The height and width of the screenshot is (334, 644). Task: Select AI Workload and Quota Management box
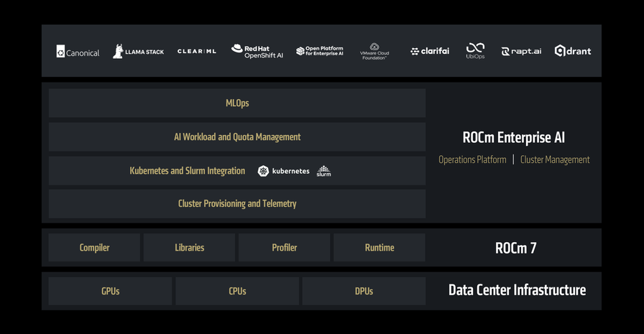[237, 137]
